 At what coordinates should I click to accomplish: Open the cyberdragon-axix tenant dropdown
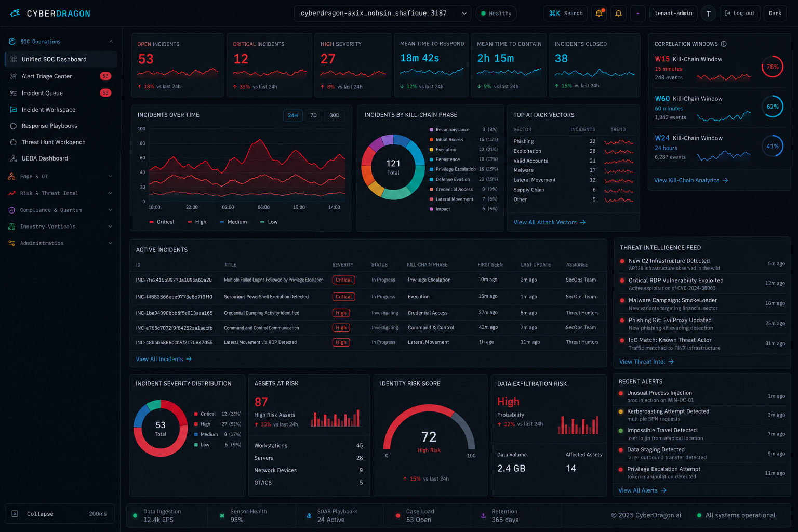382,14
